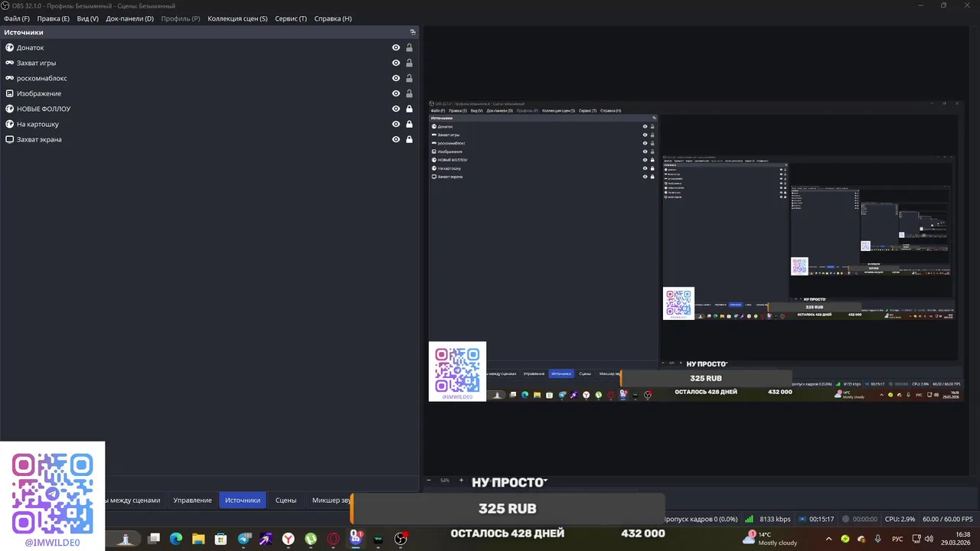
Task: Click the globe icon of НОВЫЕ ФОЛЛОУ
Action: [10, 109]
